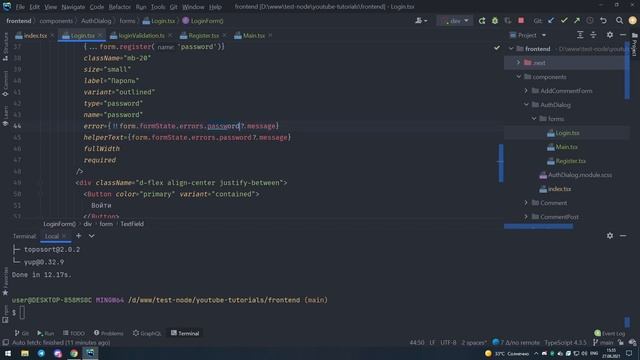Screen dimensions: 640x360
Task: Open the GraphQL tool window
Action: click(x=147, y=333)
